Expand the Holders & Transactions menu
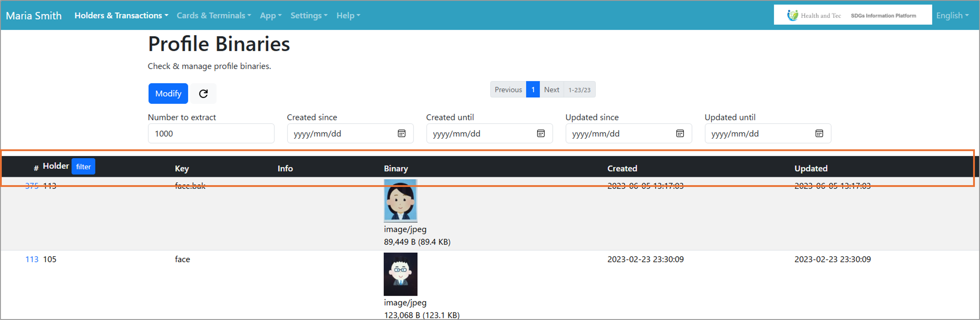 (121, 16)
